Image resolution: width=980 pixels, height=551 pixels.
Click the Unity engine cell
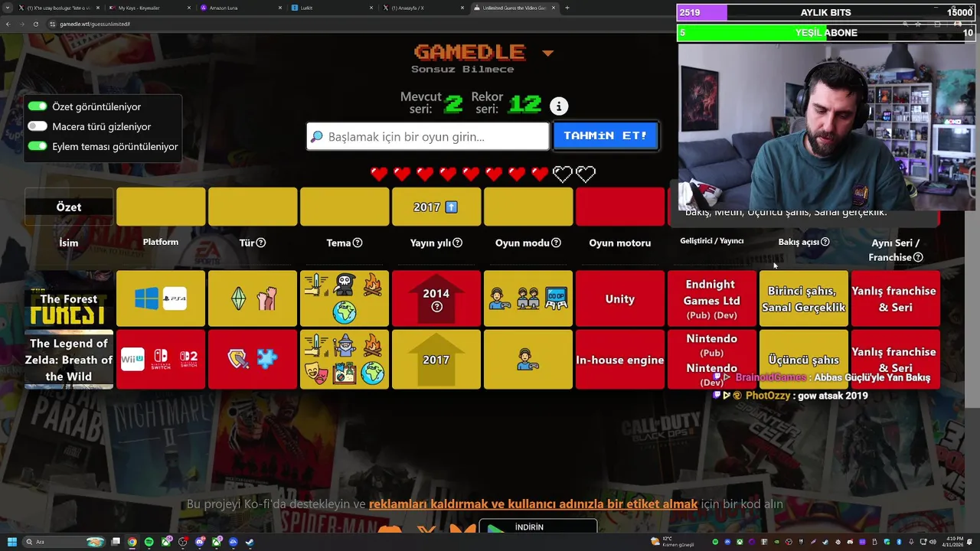point(620,298)
